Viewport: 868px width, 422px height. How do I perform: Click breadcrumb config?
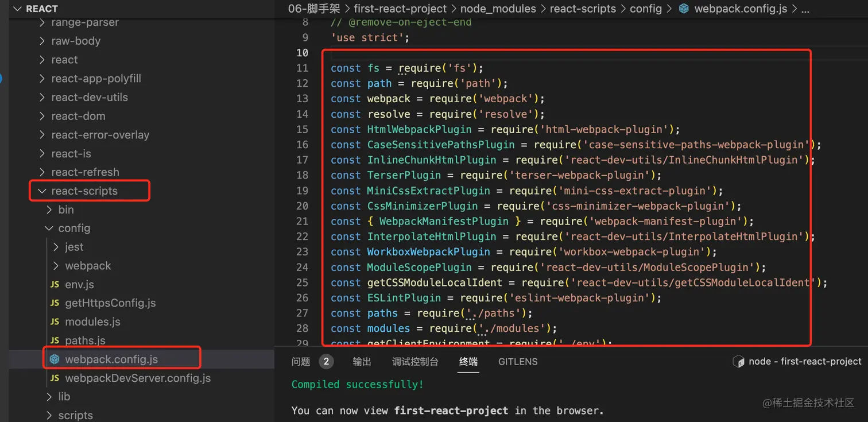(x=646, y=9)
